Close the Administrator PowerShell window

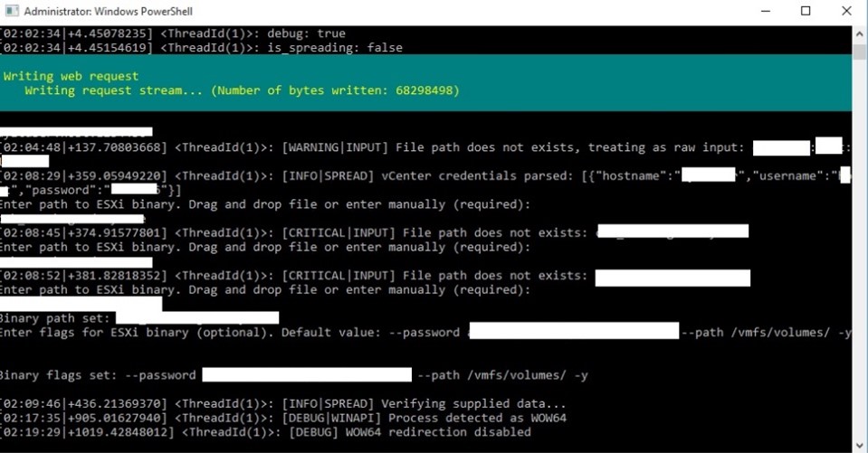tap(846, 12)
